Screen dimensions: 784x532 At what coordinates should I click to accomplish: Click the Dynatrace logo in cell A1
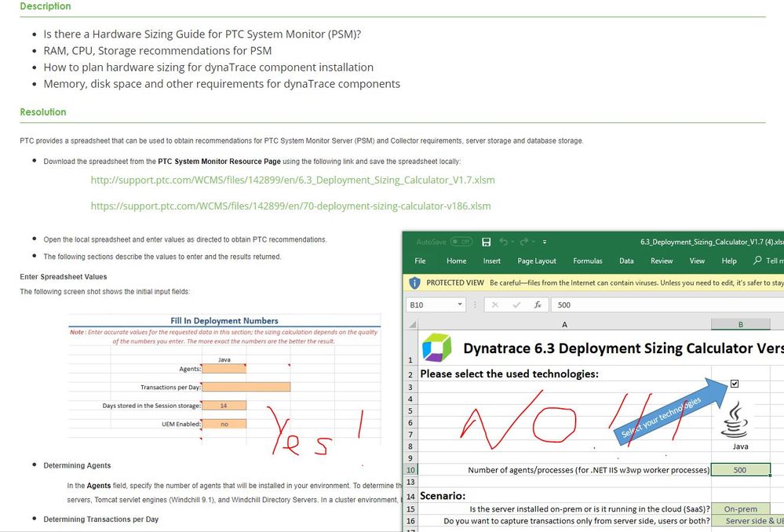436,348
